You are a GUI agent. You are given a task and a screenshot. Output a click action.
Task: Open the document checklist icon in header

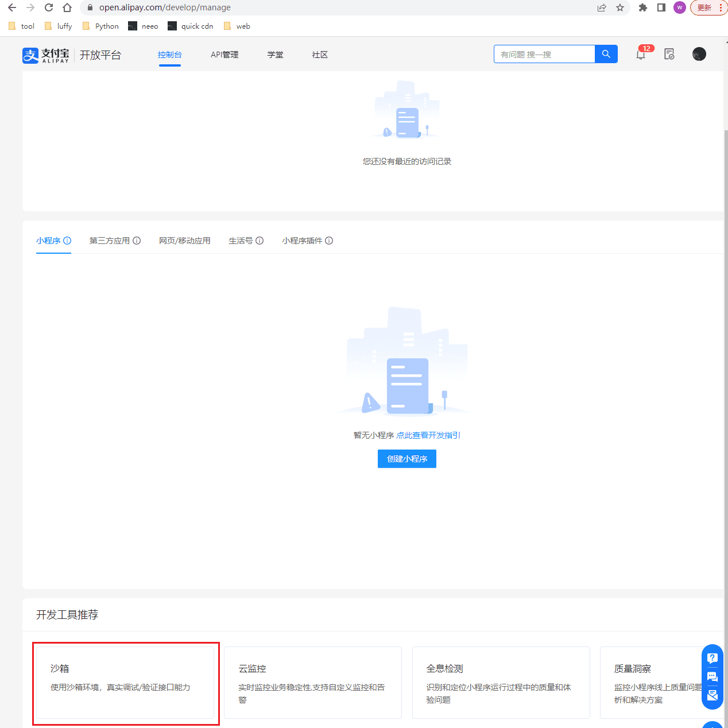pyautogui.click(x=669, y=55)
